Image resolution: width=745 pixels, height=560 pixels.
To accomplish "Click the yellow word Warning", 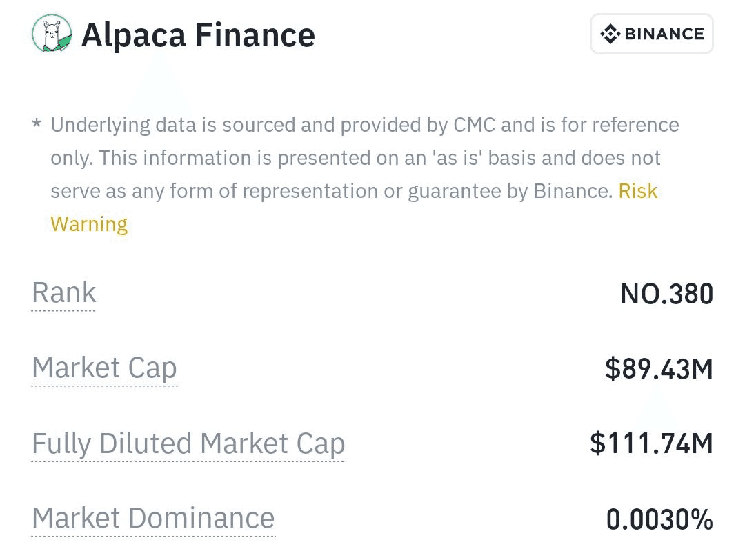I will 89,224.
